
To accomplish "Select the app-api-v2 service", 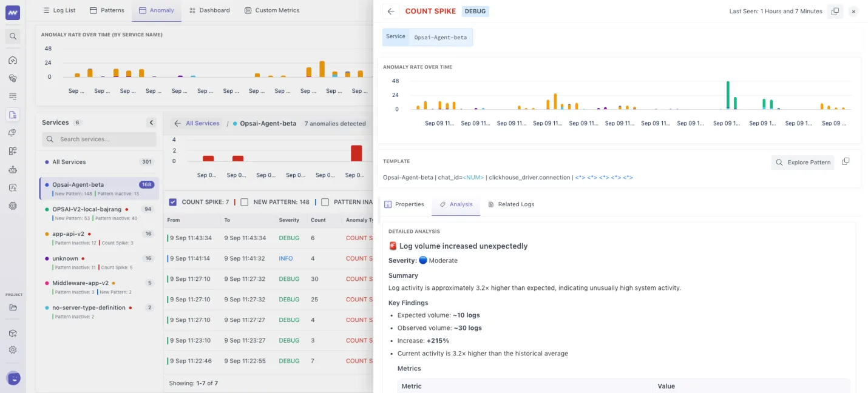I will click(x=99, y=238).
